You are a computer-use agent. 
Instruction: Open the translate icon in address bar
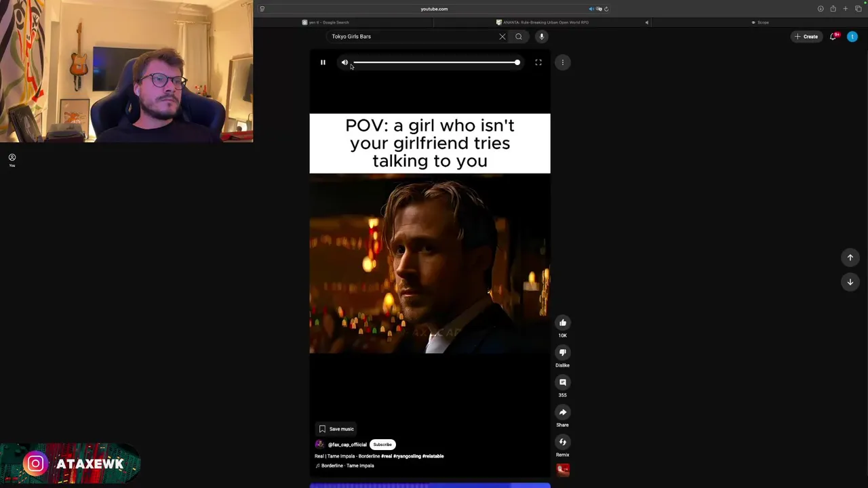point(599,9)
